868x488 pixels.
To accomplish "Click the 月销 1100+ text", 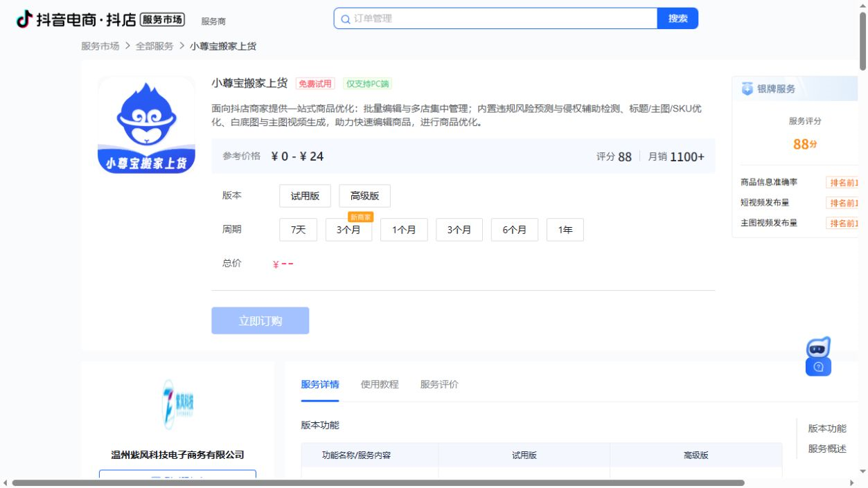I will point(676,156).
